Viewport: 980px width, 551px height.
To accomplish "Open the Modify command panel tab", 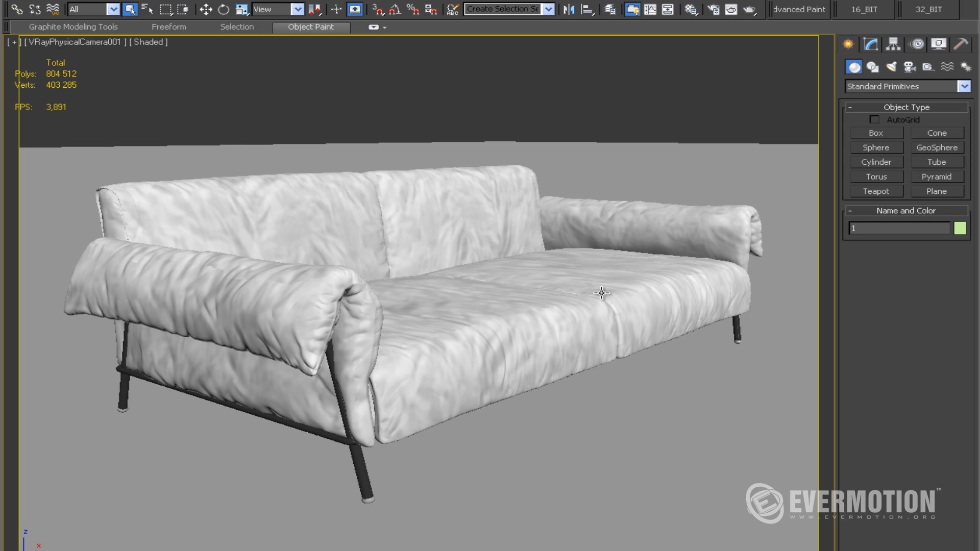I will click(x=871, y=44).
